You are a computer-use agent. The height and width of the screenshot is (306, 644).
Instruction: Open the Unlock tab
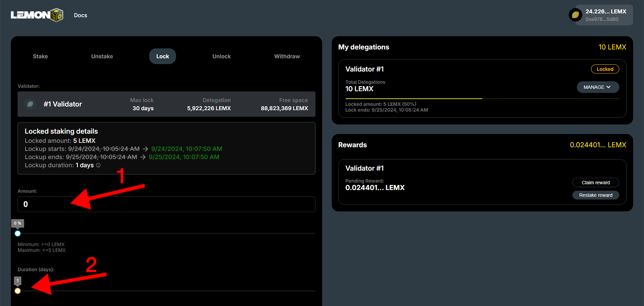click(x=221, y=56)
